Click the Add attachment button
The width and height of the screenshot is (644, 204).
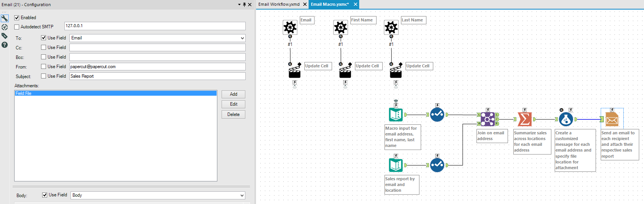click(233, 94)
